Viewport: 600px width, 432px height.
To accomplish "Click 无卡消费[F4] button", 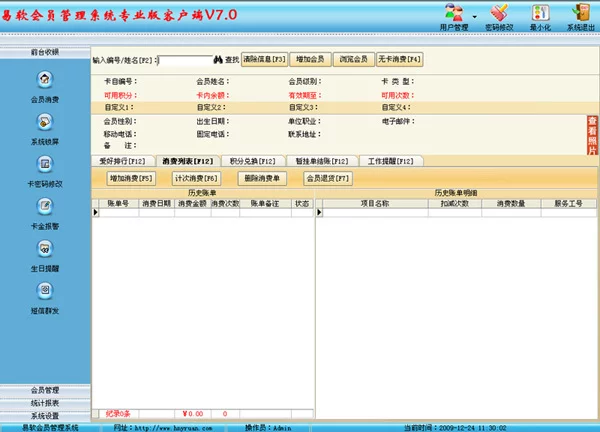I will (x=399, y=59).
